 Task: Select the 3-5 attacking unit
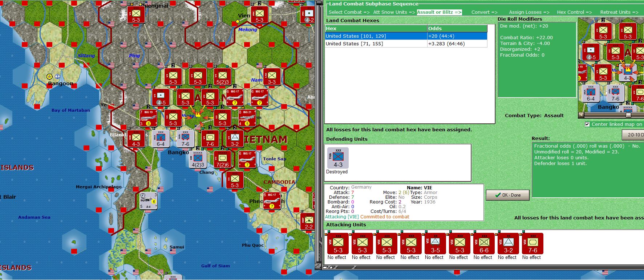[435, 243]
